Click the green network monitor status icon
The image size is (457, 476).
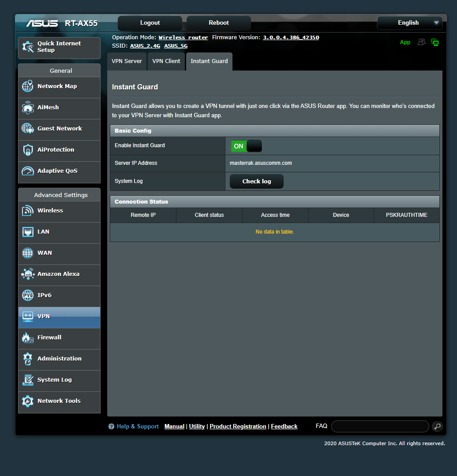[435, 42]
